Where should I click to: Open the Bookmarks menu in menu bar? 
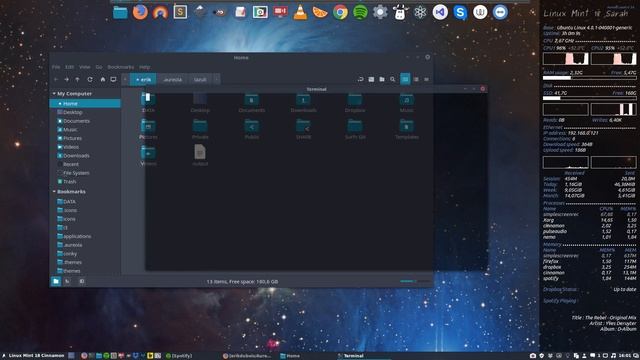click(120, 67)
